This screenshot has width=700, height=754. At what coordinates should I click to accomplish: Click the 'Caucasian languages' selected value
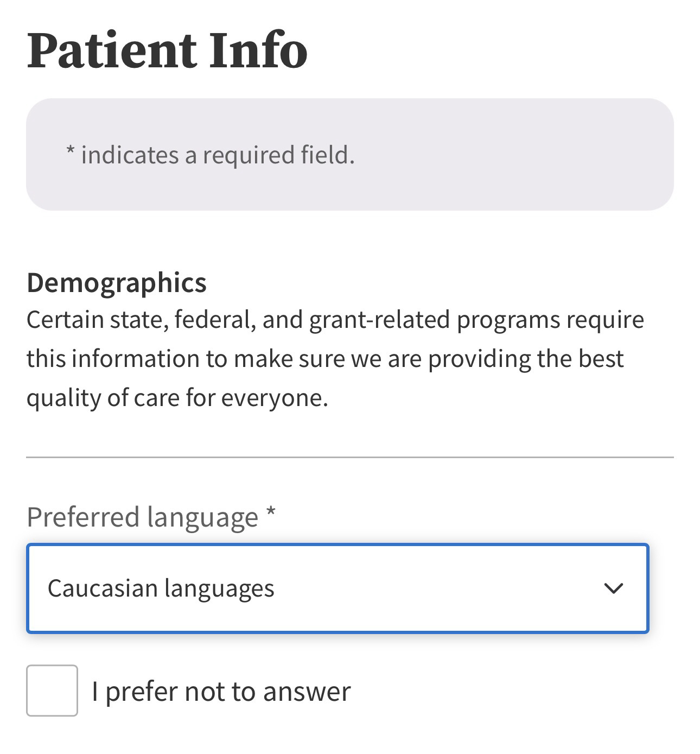(x=161, y=588)
